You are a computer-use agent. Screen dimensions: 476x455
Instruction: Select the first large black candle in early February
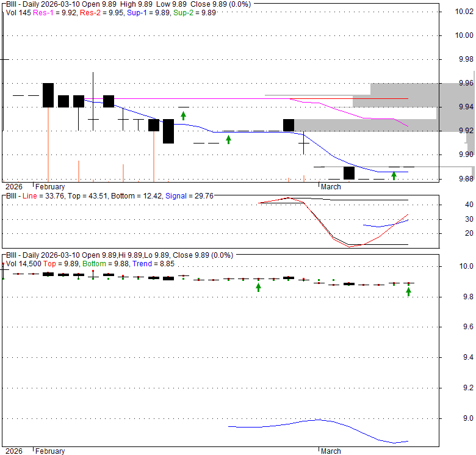(48, 95)
